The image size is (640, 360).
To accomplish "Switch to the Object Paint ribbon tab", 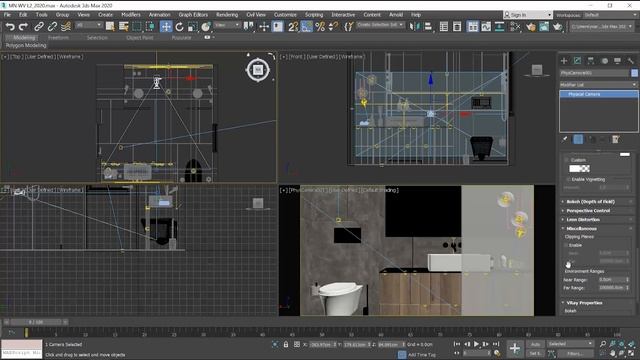I will pos(140,38).
